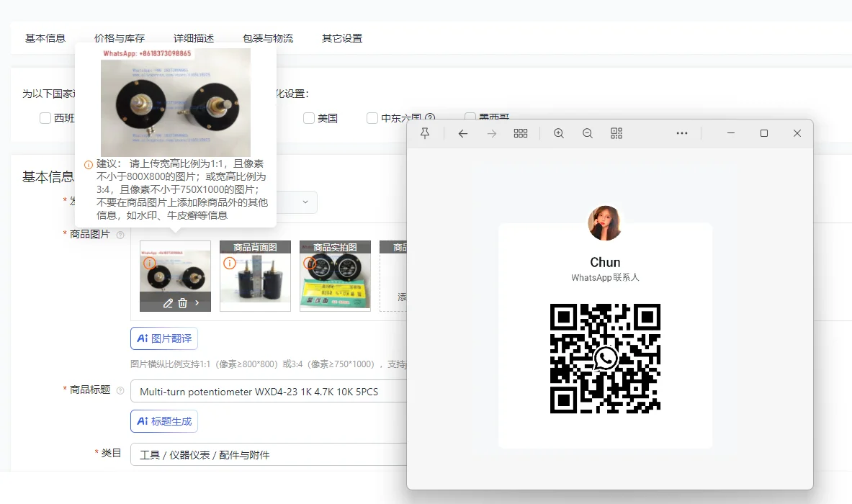Edit the first product image with the pencil icon
This screenshot has width=852, height=504.
168,303
